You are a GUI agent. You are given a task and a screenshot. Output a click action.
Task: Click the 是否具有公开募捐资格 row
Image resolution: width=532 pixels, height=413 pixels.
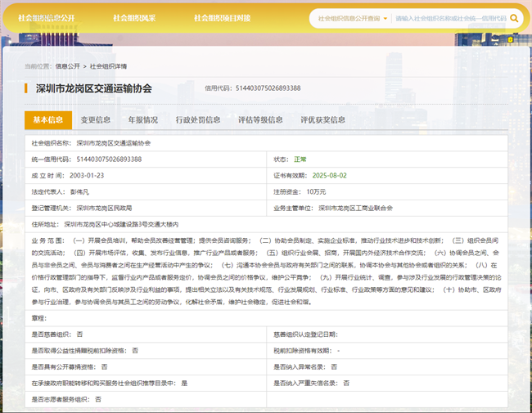146,367
